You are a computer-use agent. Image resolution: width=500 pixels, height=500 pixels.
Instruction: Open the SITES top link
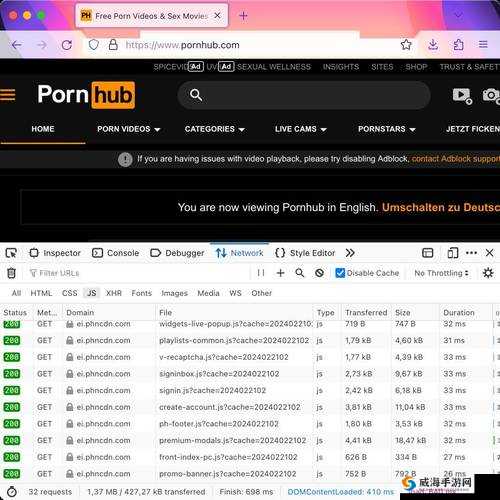[x=382, y=67]
